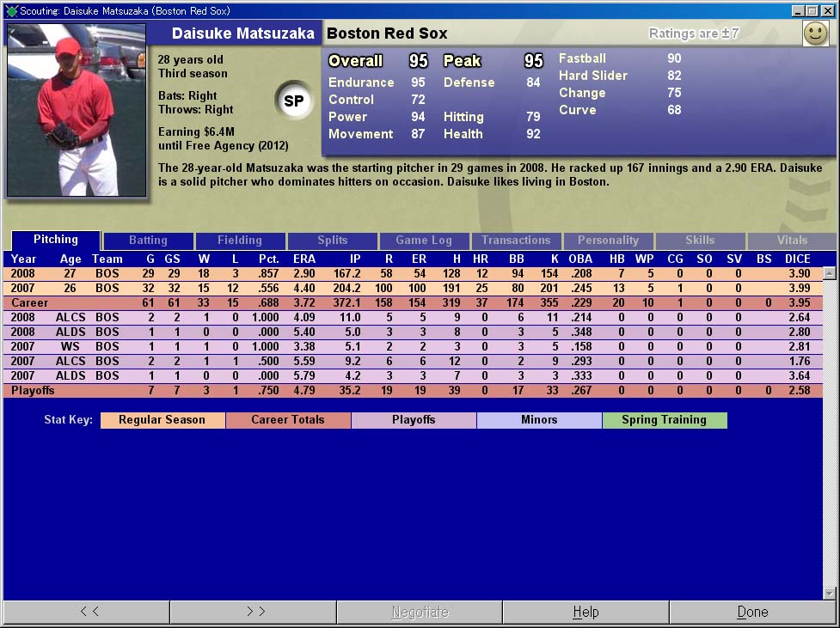This screenshot has width=840, height=628.
Task: Open the Vitals tab
Action: 792,241
